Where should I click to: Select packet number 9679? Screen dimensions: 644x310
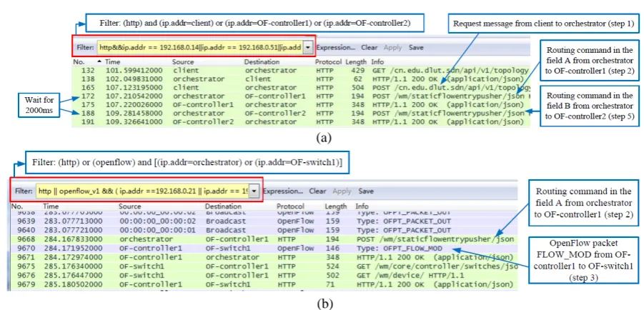pos(263,284)
